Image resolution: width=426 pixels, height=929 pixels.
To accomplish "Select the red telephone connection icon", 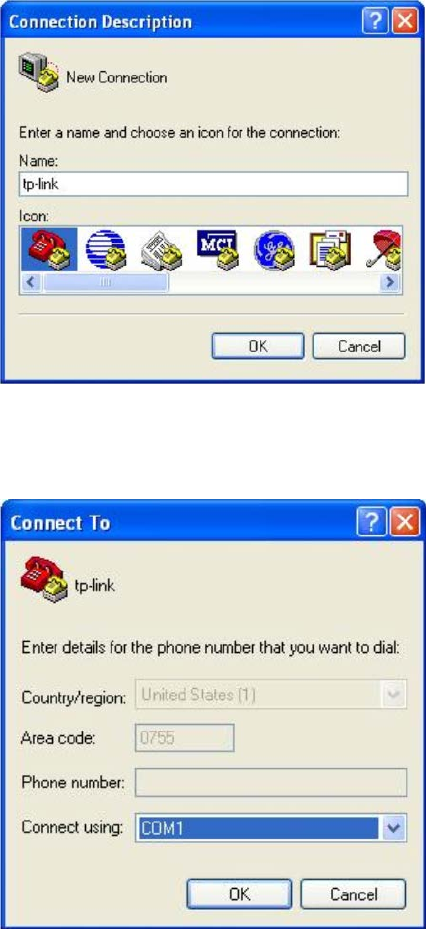I will (x=49, y=249).
